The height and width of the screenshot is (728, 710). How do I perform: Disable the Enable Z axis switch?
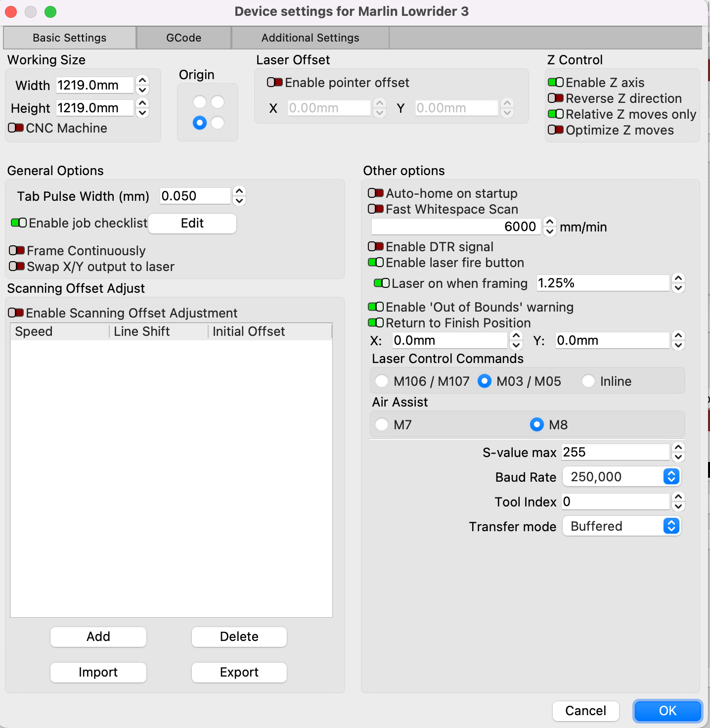tap(556, 83)
